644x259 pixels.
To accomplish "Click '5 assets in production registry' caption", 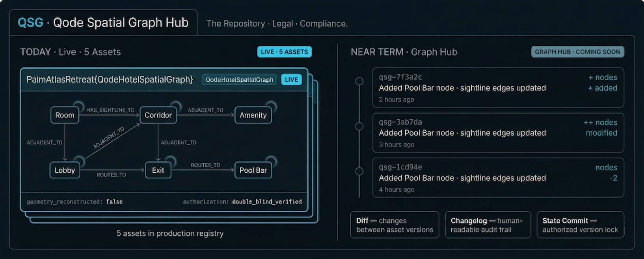I will pyautogui.click(x=170, y=233).
